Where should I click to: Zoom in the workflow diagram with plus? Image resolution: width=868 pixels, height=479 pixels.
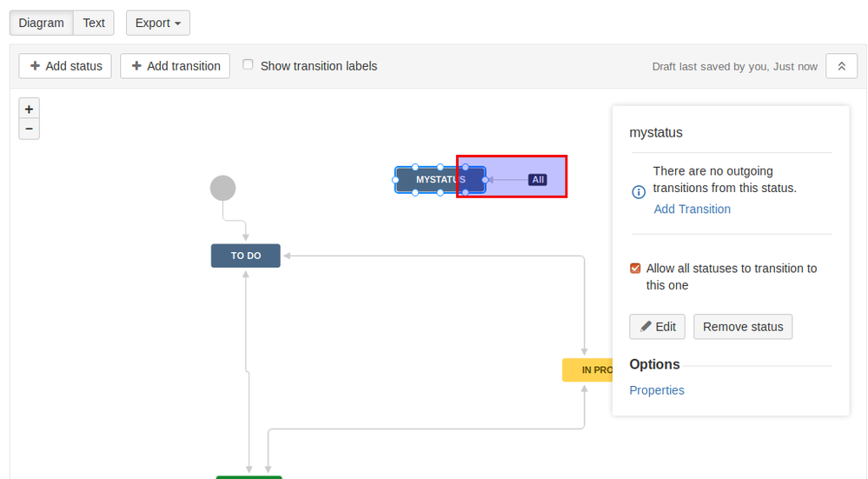click(x=29, y=109)
